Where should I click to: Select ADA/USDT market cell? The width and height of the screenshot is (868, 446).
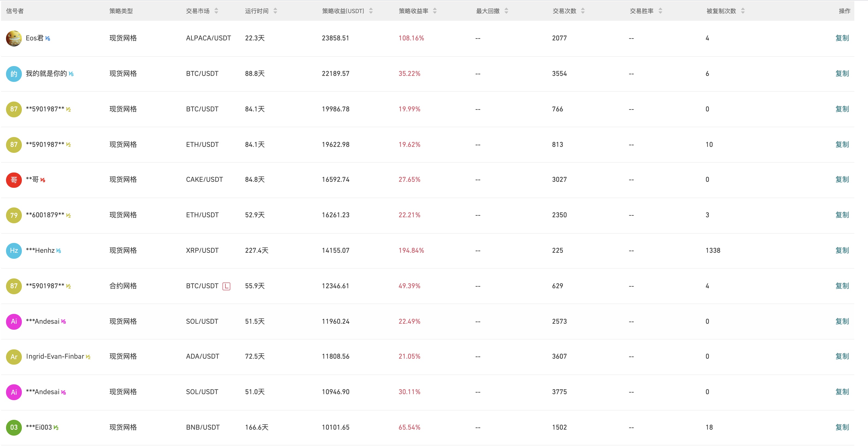point(202,356)
